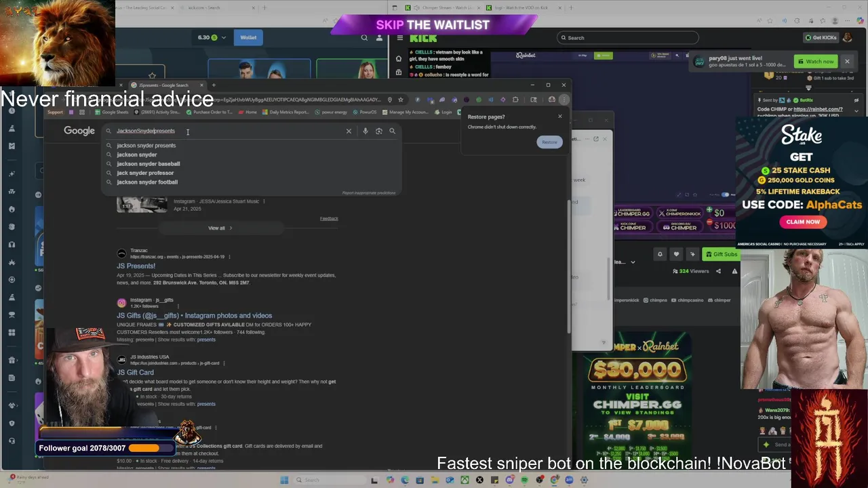Click notification bell on Kick stream
This screenshot has width=868, height=488.
[x=660, y=254]
